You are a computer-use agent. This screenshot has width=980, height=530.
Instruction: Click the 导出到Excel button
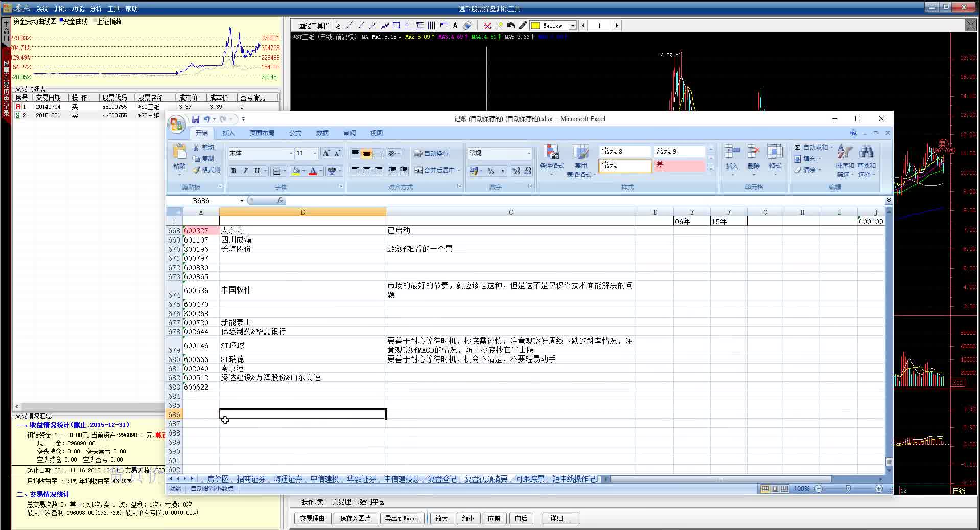[402, 518]
